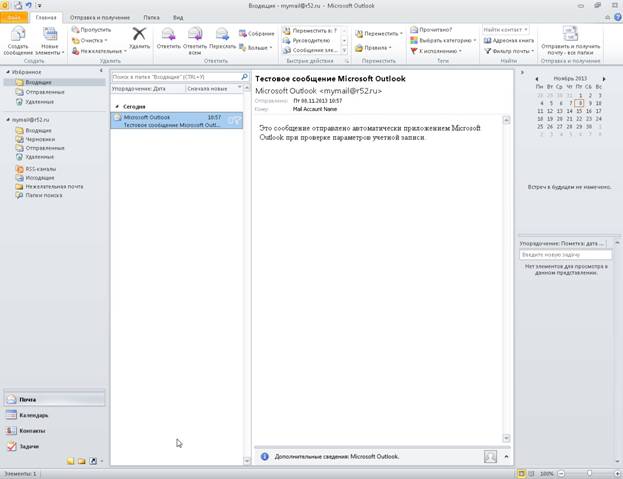Image resolution: width=623 pixels, height=479 pixels.
Task: Open the Move (Переместить) dropdown
Action: pos(379,34)
